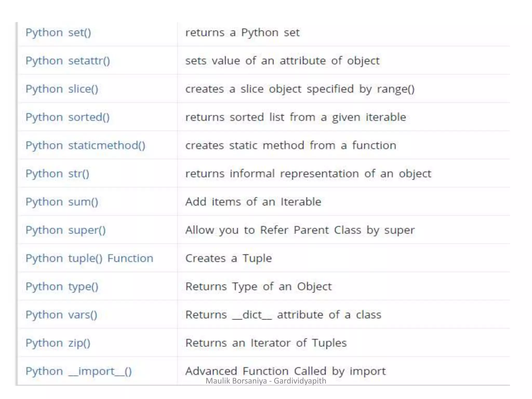
Task: Click the 'Add items of an Iterable' text
Action: point(253,202)
